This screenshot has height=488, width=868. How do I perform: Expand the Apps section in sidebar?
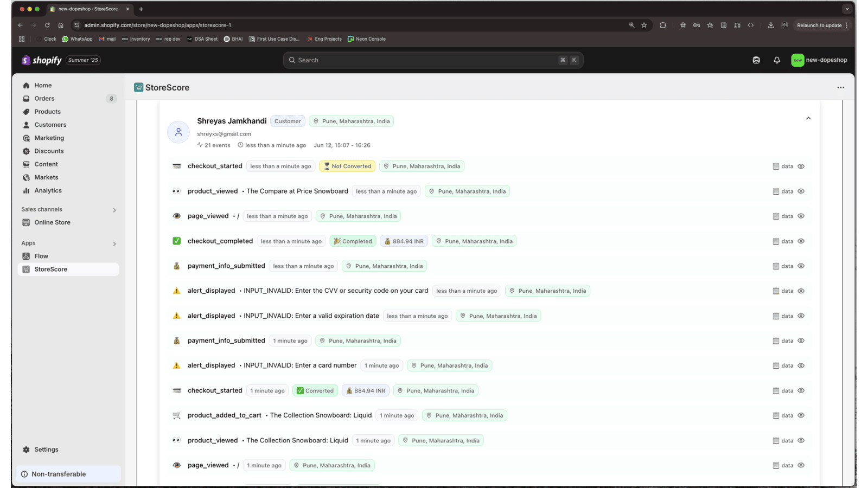(x=114, y=243)
